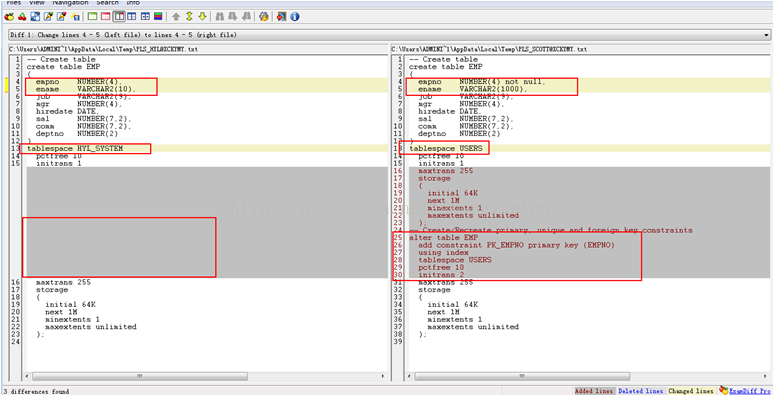Click the PLS_SCOTT right file path label
Screen dimensions: 773x395
point(490,49)
